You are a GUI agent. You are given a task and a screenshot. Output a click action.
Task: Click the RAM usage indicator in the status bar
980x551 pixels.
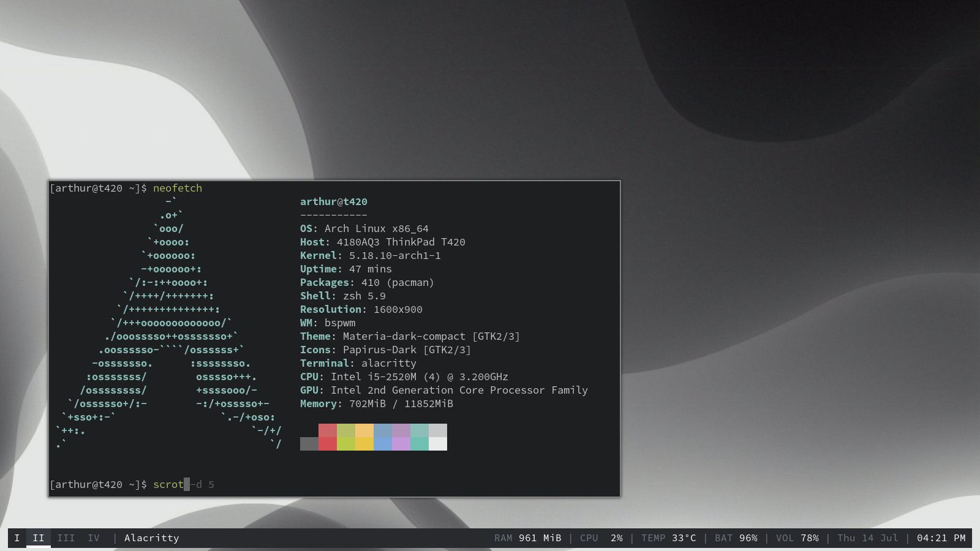click(x=527, y=538)
